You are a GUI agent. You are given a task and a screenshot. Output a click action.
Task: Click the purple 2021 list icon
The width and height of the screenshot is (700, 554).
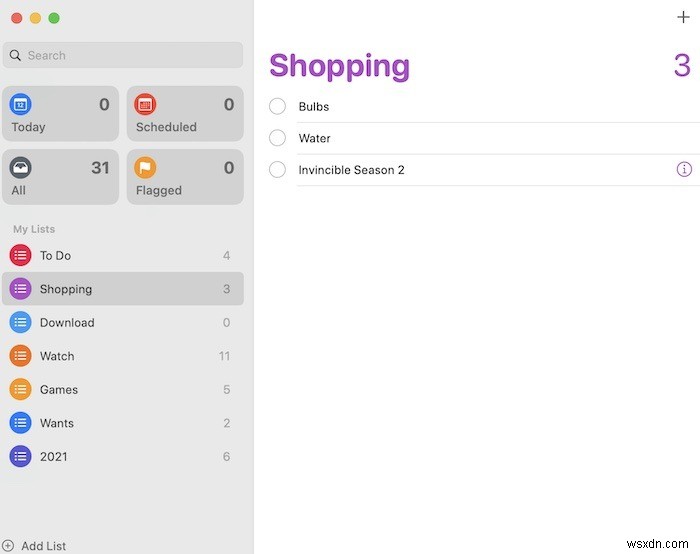(x=21, y=456)
